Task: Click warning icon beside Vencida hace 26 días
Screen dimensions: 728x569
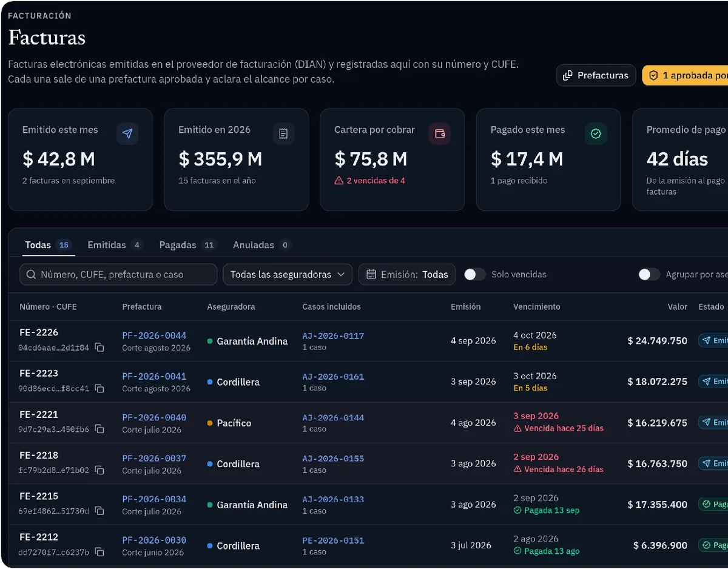Action: coord(517,470)
